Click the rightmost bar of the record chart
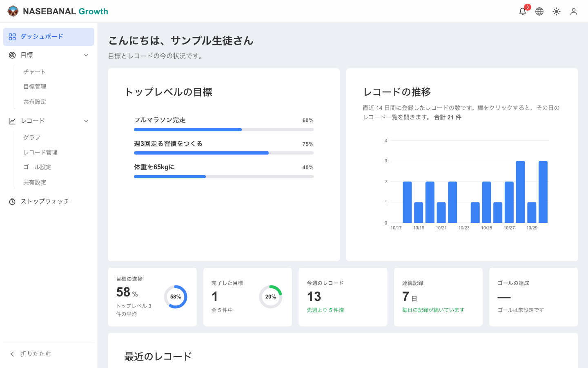Screen dimensions: 588x368 click(543, 192)
